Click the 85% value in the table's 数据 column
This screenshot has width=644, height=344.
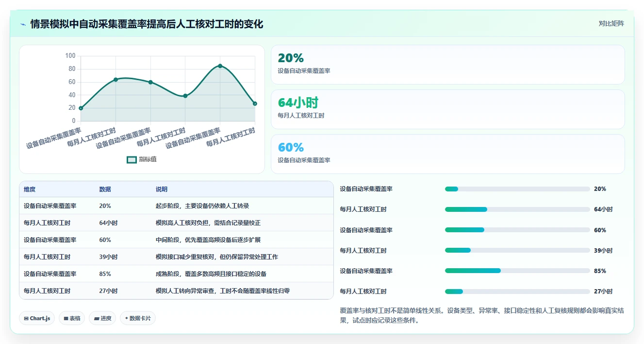[x=105, y=274]
